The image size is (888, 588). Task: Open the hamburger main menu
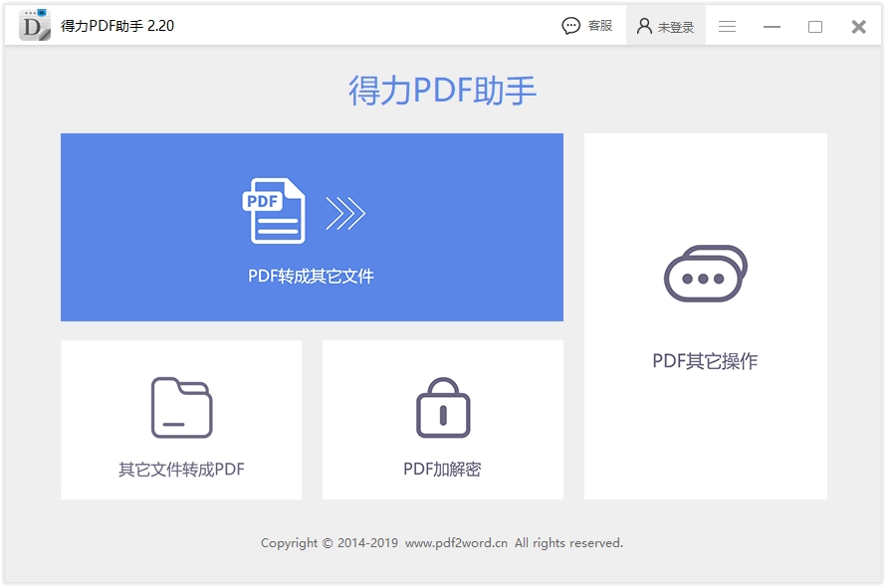click(x=727, y=26)
